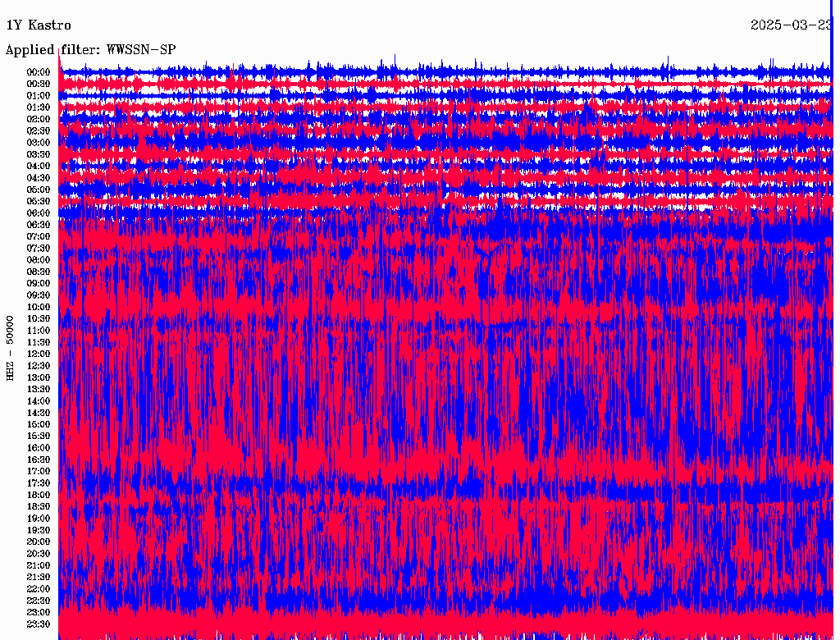Select the 01:30 row label

(x=39, y=107)
